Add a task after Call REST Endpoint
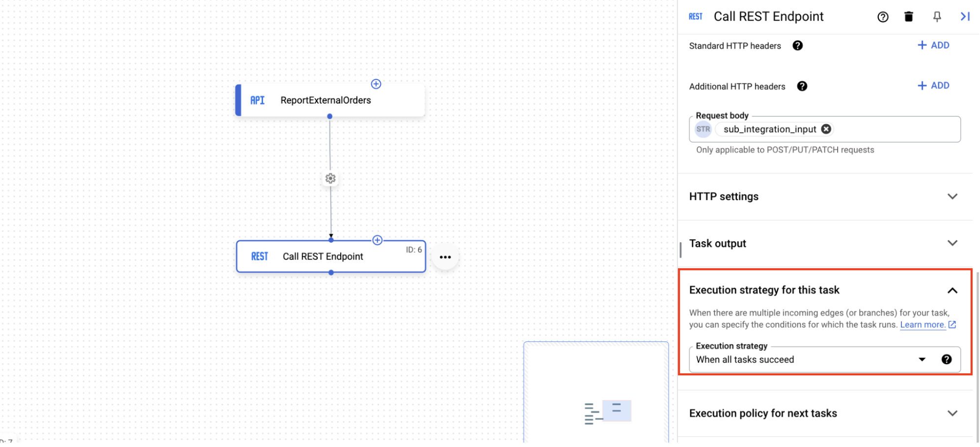980x447 pixels. click(x=377, y=240)
